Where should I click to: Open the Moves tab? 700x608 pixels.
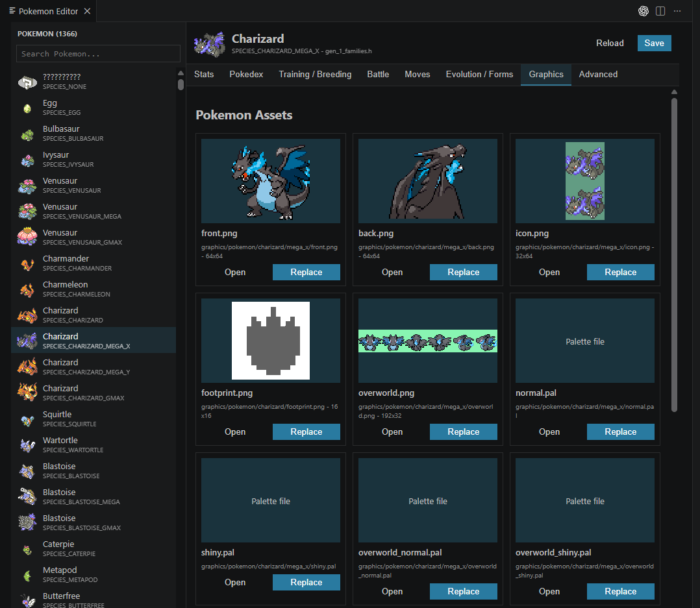[417, 75]
